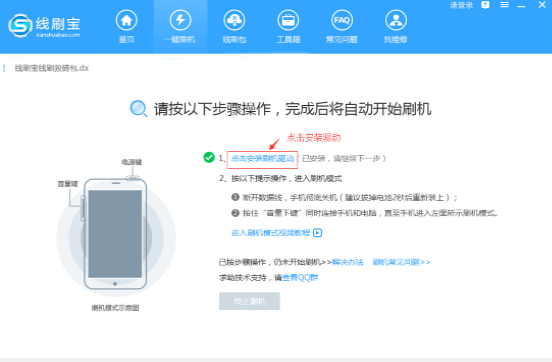Click the 线刷宝 logo icon

(20, 25)
